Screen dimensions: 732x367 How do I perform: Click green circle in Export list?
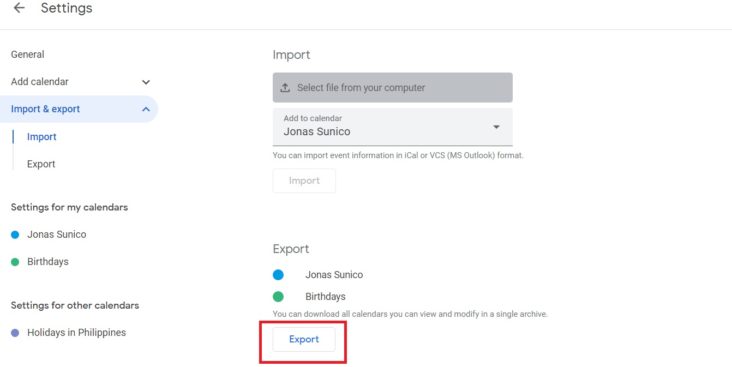[x=278, y=296]
